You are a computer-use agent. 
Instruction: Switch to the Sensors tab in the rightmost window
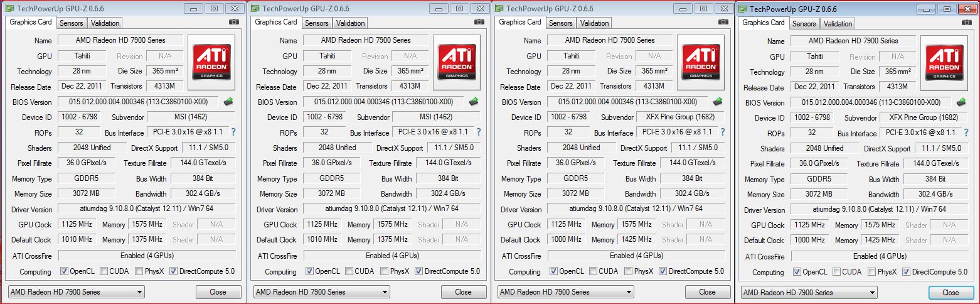click(804, 24)
